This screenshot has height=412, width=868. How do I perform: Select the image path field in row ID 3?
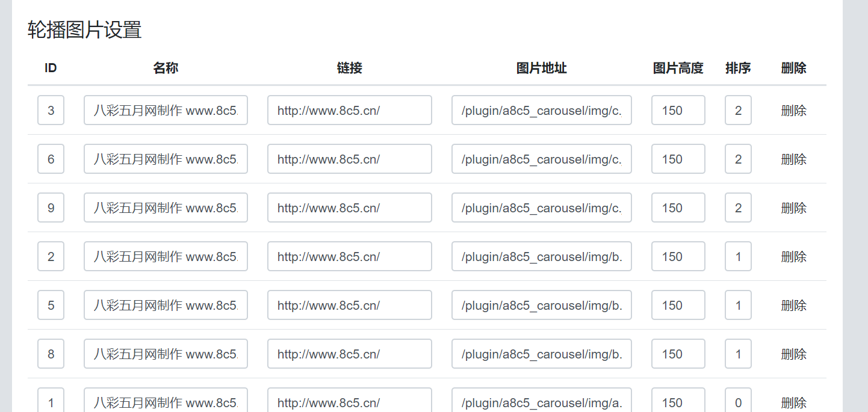click(x=542, y=110)
